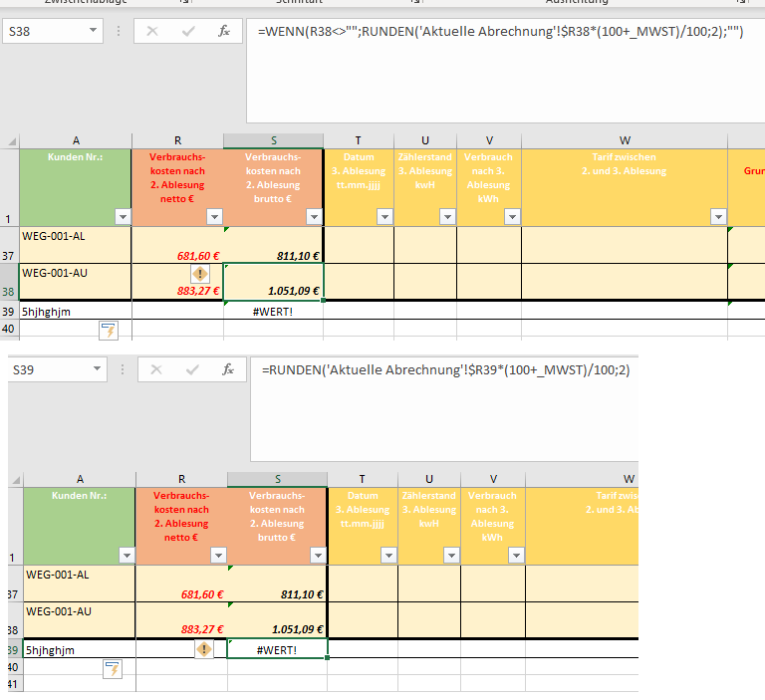765x700 pixels.
Task: Select column header V in the S39 view
Action: click(493, 480)
